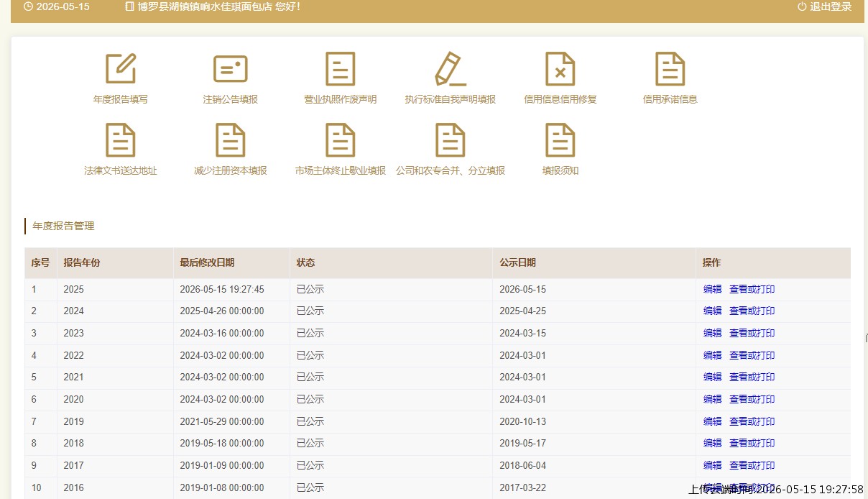Click 查看或打印 for the 2024 report

(752, 311)
